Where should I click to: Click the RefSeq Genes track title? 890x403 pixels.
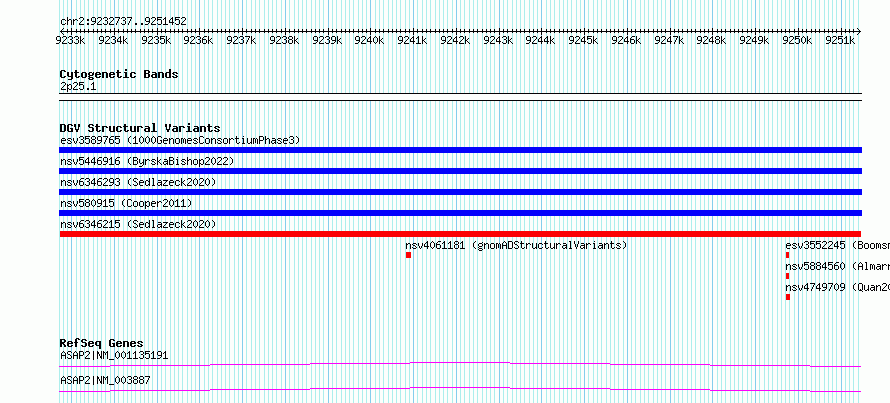pos(101,343)
